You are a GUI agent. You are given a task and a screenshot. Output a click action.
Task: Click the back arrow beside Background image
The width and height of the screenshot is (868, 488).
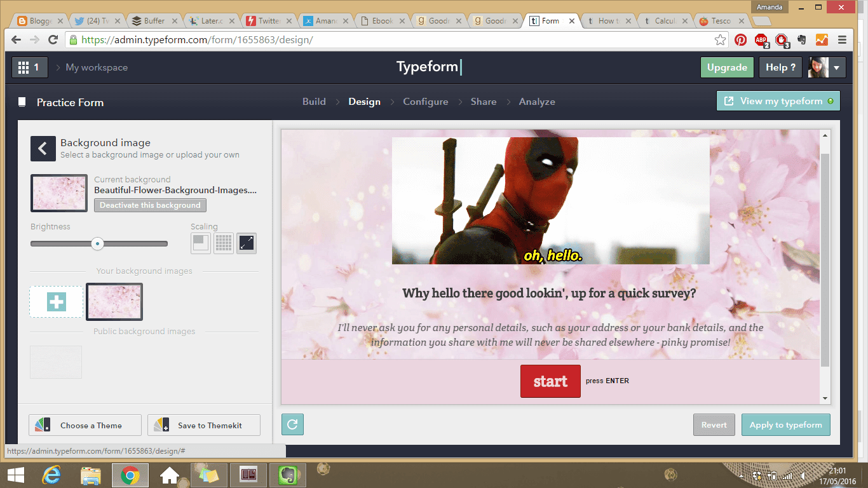tap(43, 149)
